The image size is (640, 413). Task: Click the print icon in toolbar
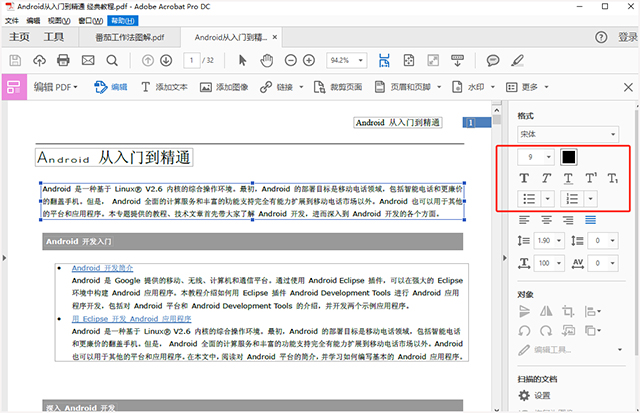point(63,60)
